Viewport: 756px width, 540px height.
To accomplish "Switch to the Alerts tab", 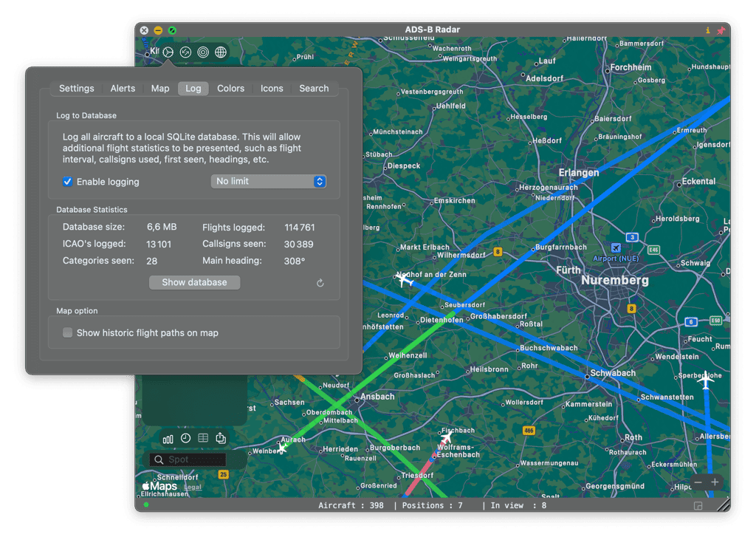I will click(123, 88).
